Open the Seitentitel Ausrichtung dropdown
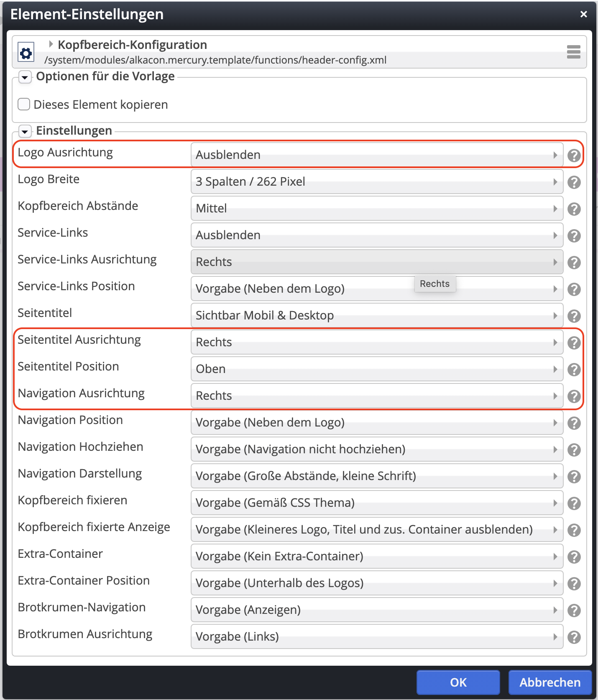Image resolution: width=598 pixels, height=700 pixels. [377, 342]
